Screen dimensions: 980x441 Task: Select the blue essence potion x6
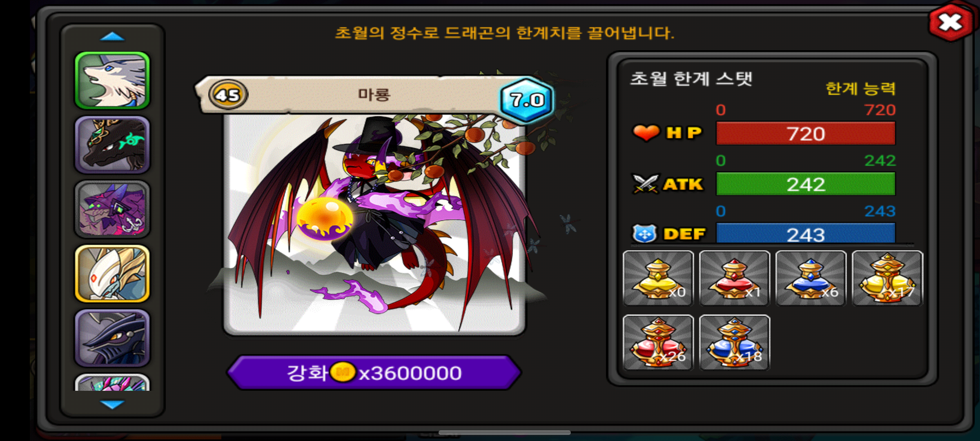click(811, 278)
